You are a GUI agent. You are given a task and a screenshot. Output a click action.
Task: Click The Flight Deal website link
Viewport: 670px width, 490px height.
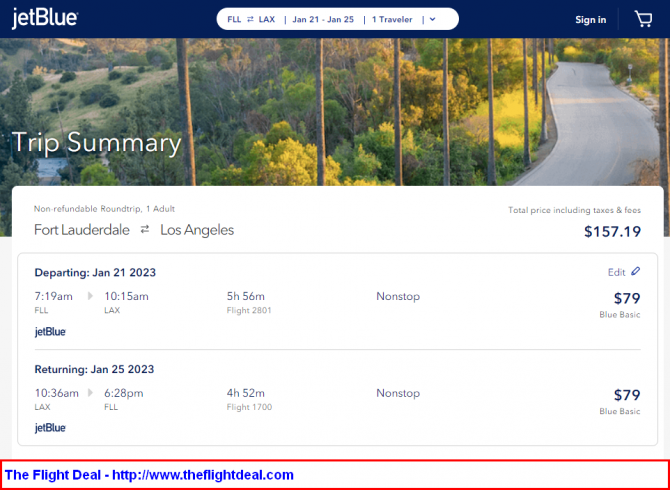203,475
